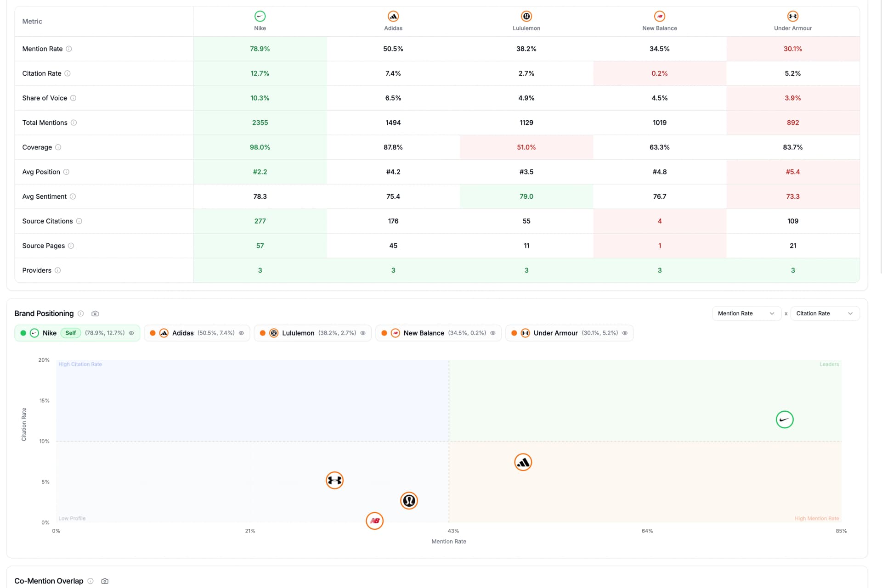The width and height of the screenshot is (882, 588).
Task: Hide New Balance using its eye icon
Action: [x=493, y=333]
